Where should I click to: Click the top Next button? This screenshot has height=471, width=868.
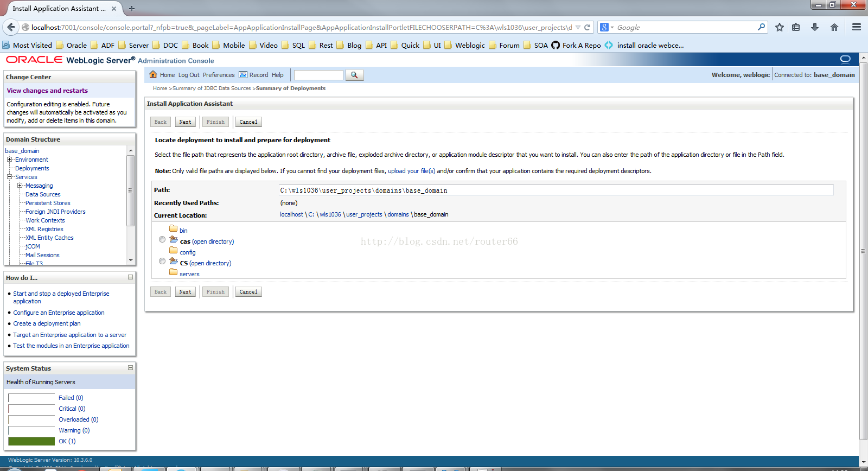coord(185,122)
